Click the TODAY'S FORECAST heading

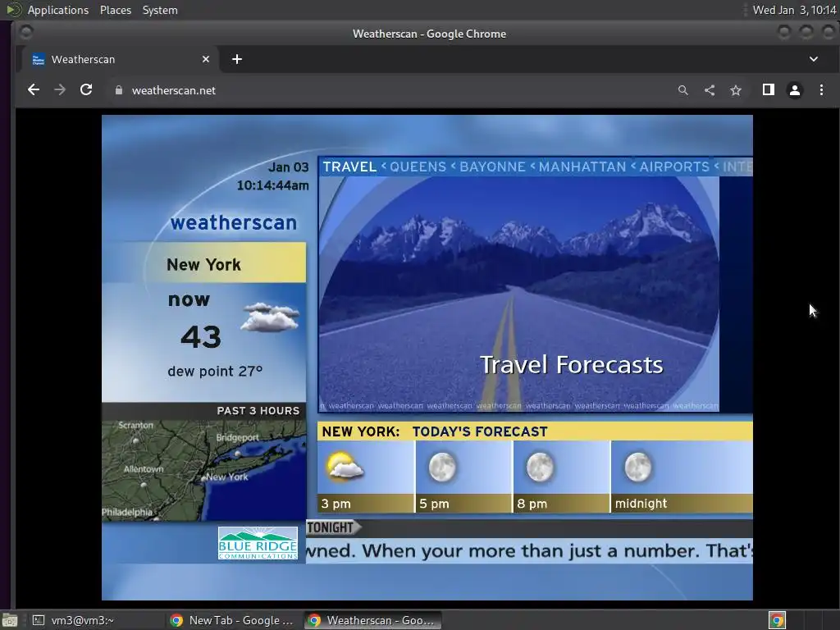coord(480,431)
